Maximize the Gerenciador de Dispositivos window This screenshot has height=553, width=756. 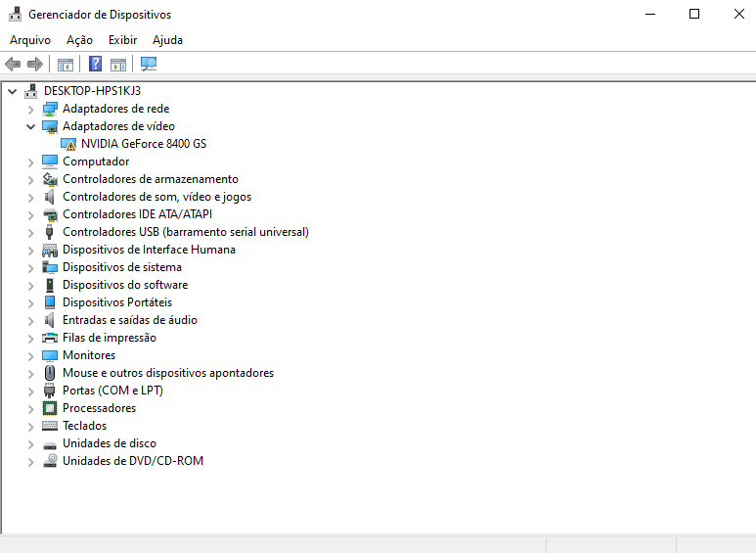[x=694, y=14]
